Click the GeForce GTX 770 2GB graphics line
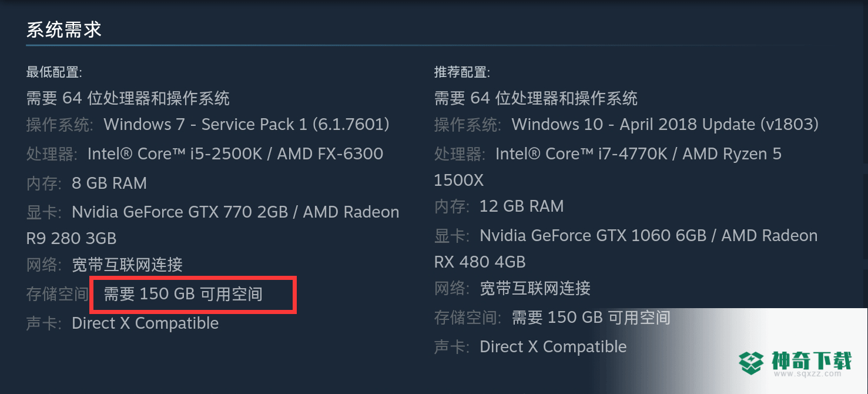 tap(213, 225)
